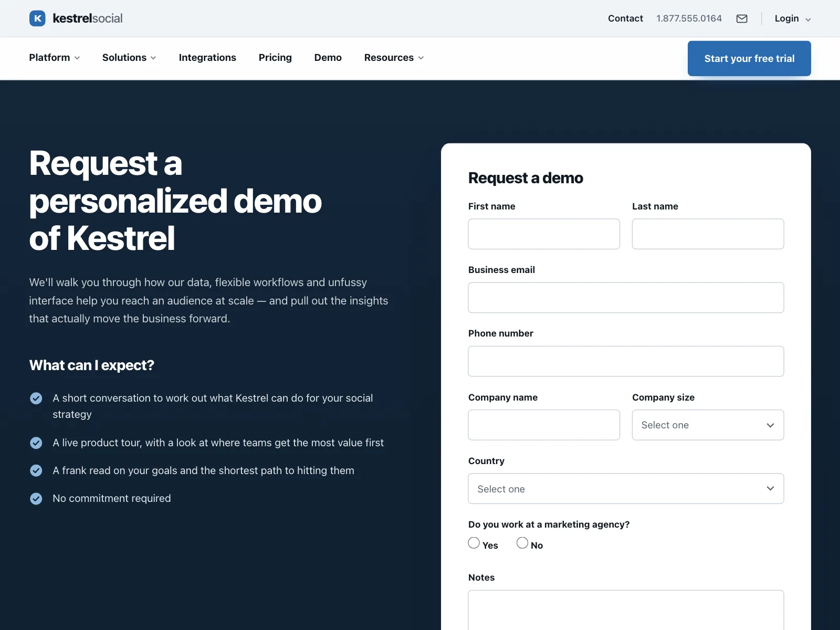Focus the First name field
The width and height of the screenshot is (840, 630).
coord(544,234)
